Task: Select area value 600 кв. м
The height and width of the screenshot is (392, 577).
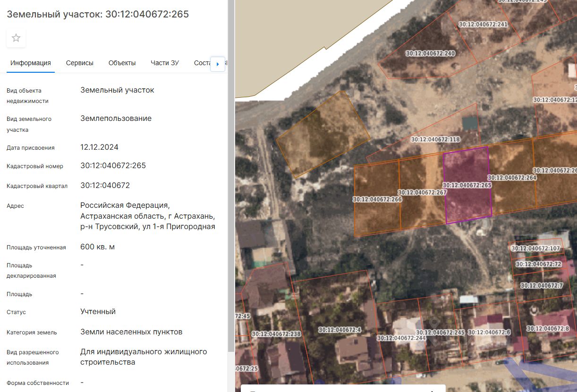Action: click(98, 247)
